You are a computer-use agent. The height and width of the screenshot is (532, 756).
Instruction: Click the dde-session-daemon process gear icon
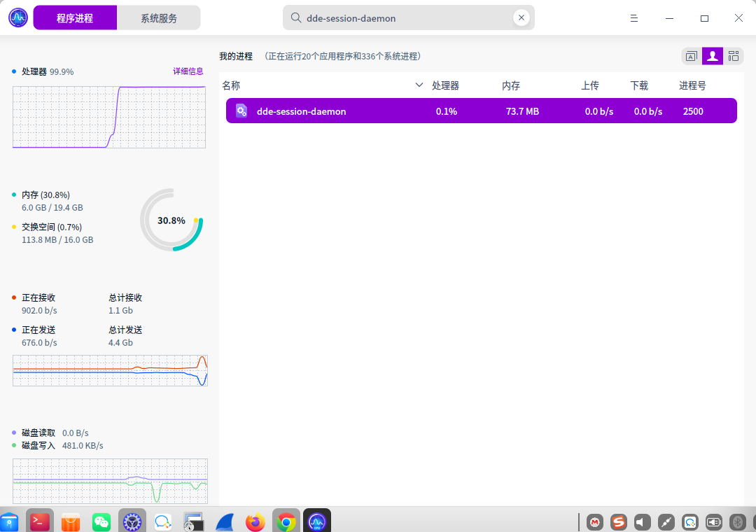[x=241, y=111]
